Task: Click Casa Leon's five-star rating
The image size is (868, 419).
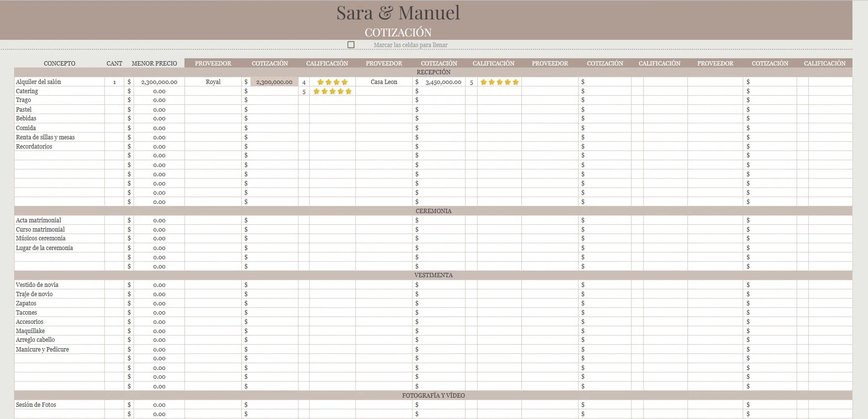Action: (x=500, y=82)
